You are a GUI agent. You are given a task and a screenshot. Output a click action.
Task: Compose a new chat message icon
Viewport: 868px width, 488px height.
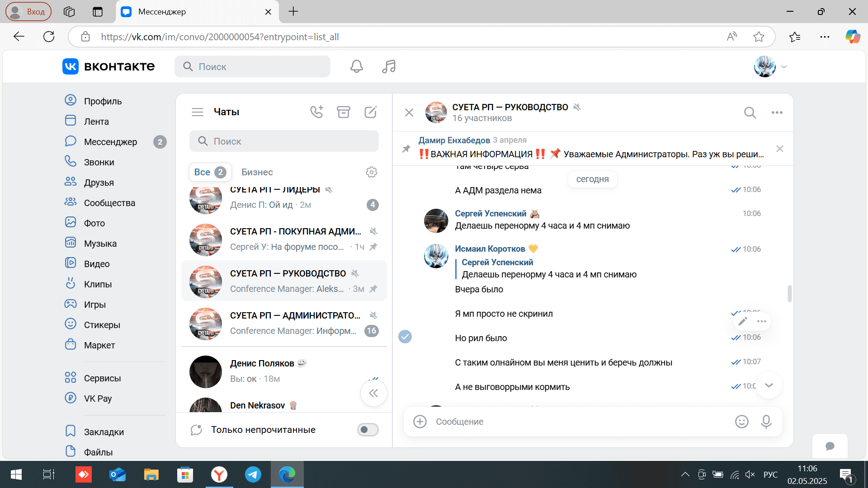pos(371,112)
